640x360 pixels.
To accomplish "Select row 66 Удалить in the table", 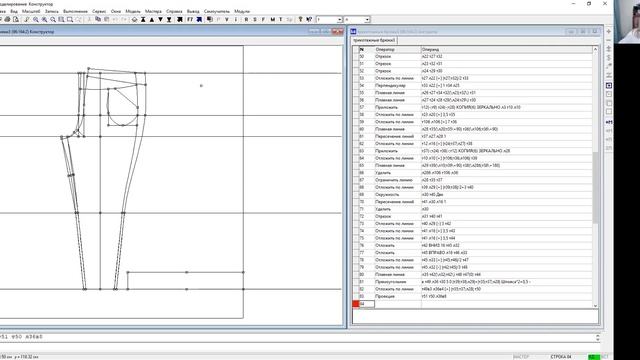I will tap(476, 173).
